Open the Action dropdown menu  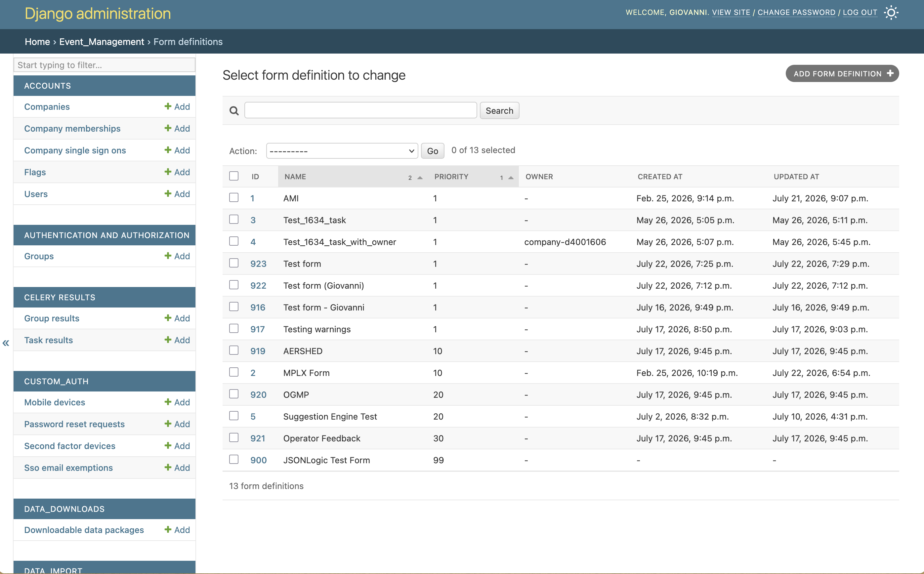pyautogui.click(x=342, y=151)
